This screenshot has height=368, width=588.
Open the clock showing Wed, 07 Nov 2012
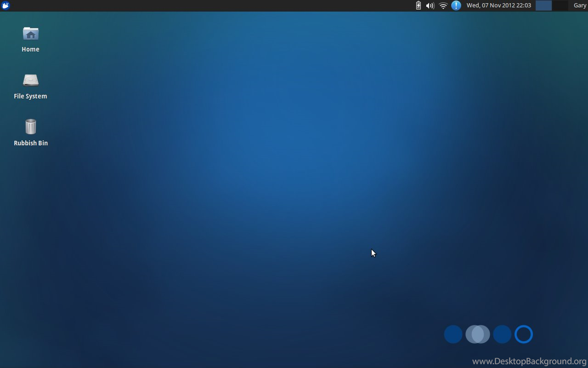point(499,6)
